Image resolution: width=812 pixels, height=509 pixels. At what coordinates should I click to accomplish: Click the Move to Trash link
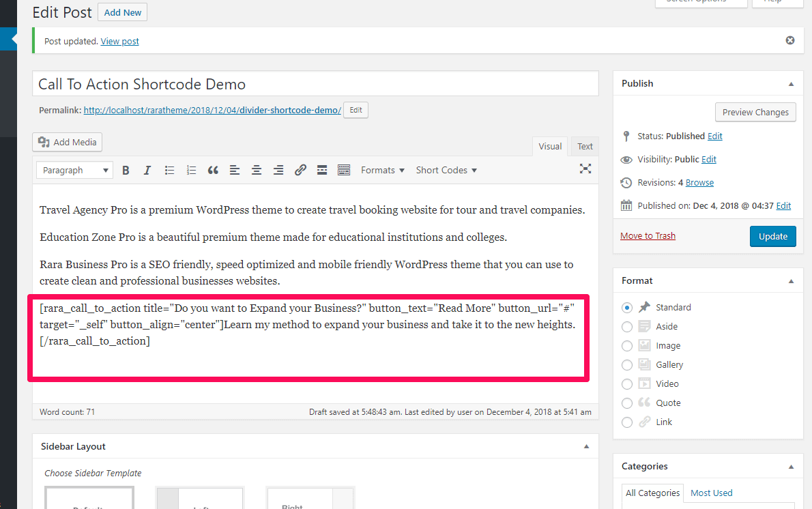tap(648, 236)
